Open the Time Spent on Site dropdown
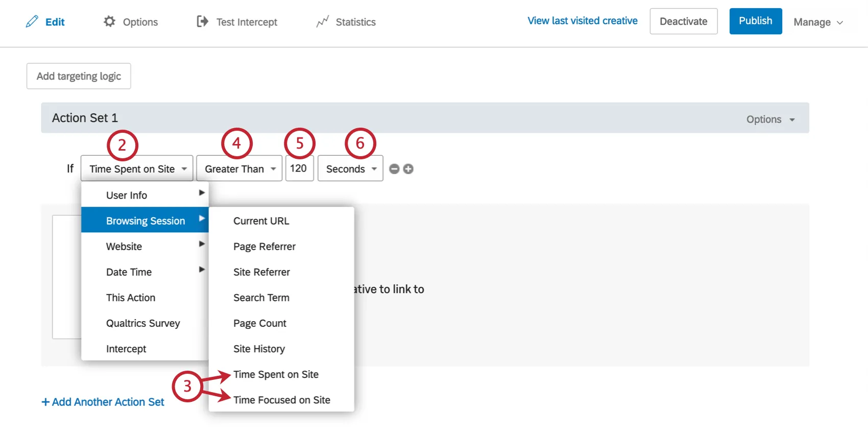 tap(137, 168)
